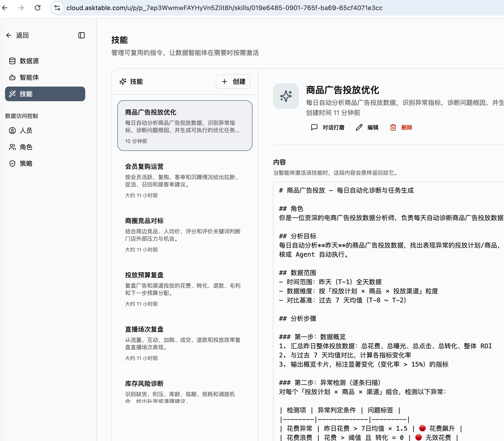
Task: Click the database icon beside 数据源
Action: [x=12, y=61]
